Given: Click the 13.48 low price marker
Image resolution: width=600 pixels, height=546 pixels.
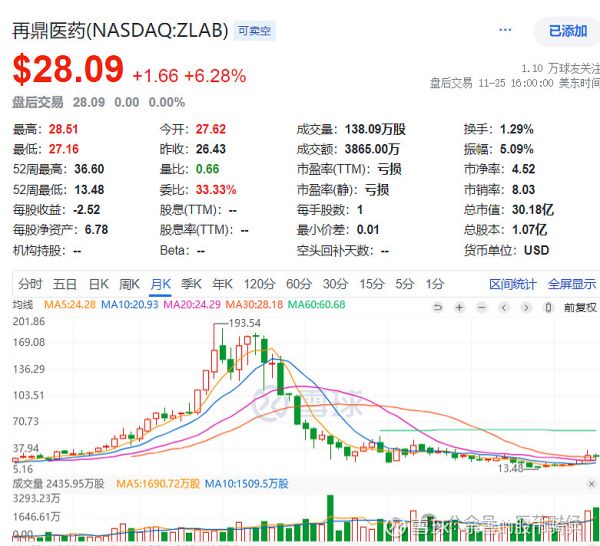Looking at the screenshot, I should [x=510, y=468].
